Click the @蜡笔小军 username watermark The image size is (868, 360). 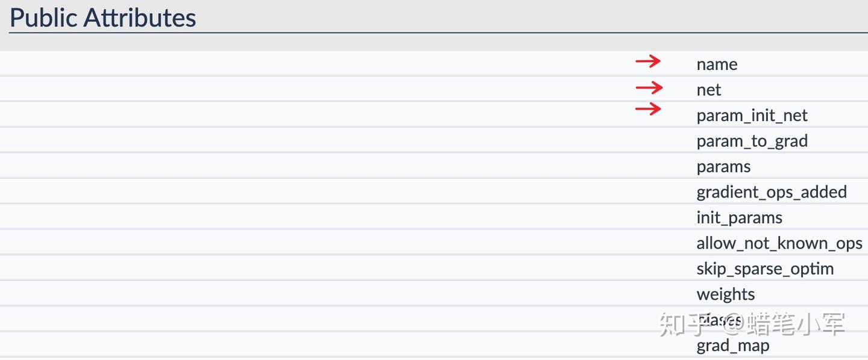pyautogui.click(x=784, y=323)
